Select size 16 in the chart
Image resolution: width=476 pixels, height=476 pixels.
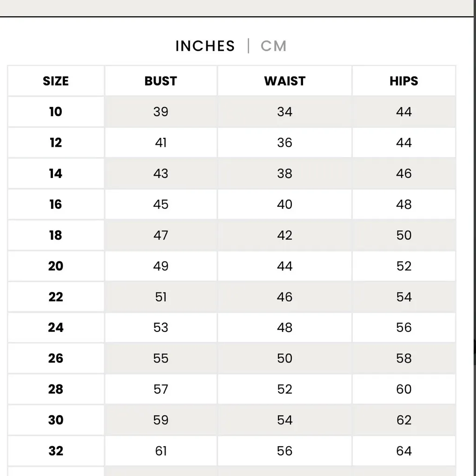coord(56,204)
